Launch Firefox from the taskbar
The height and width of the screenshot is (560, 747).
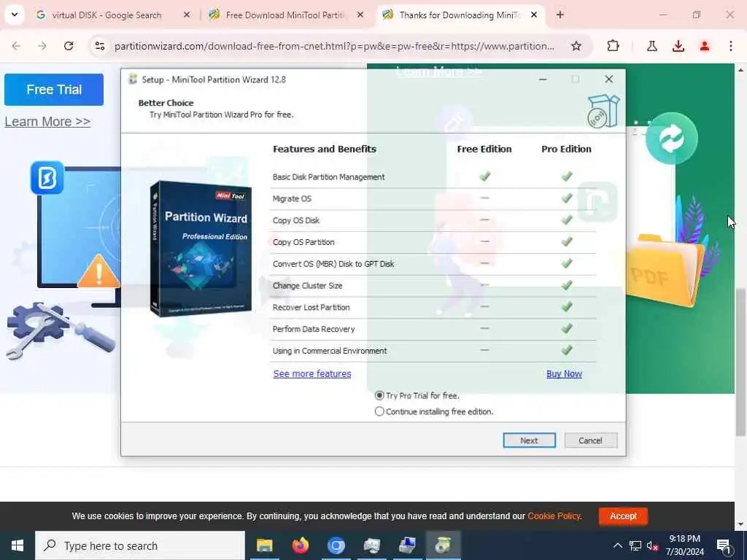coord(300,545)
